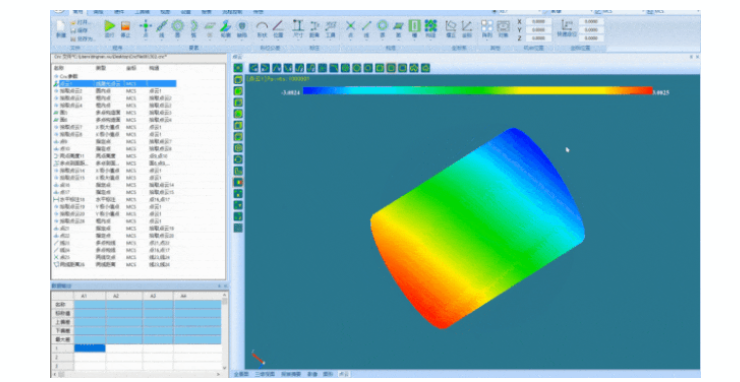This screenshot has height=382, width=740.
Task: Click the X coordinate value field
Action: pyautogui.click(x=538, y=22)
